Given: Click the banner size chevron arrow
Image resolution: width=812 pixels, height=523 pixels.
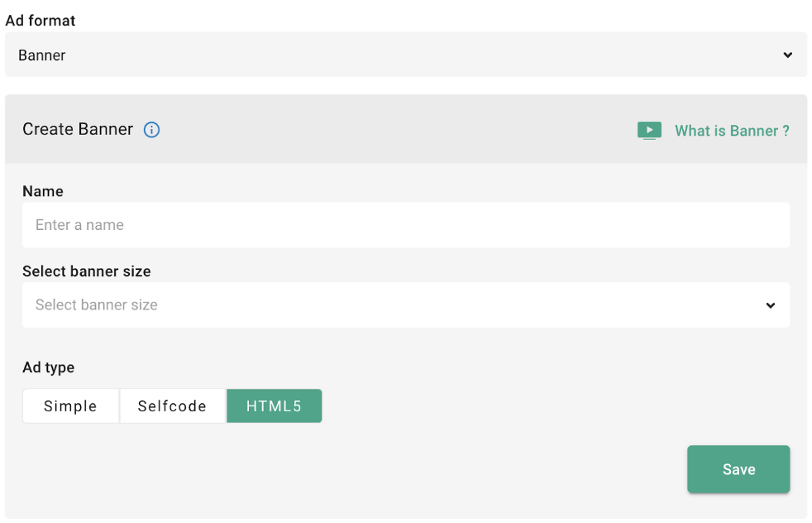Looking at the screenshot, I should (x=770, y=305).
